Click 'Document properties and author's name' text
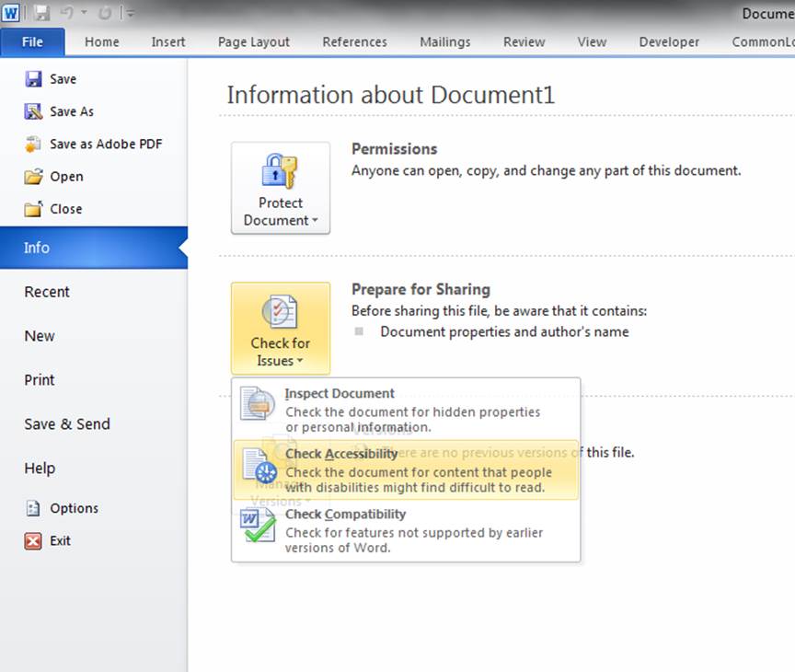Screen dimensions: 795x672 pyautogui.click(x=504, y=331)
